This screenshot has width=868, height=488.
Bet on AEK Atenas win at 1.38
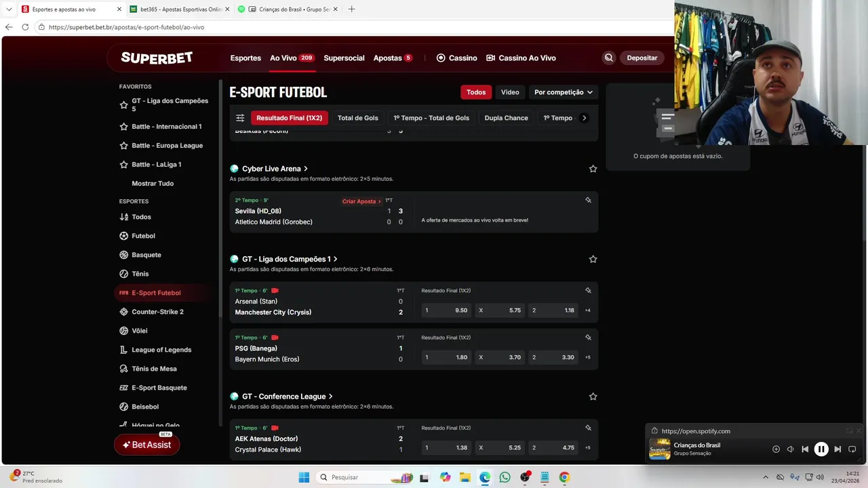point(446,447)
